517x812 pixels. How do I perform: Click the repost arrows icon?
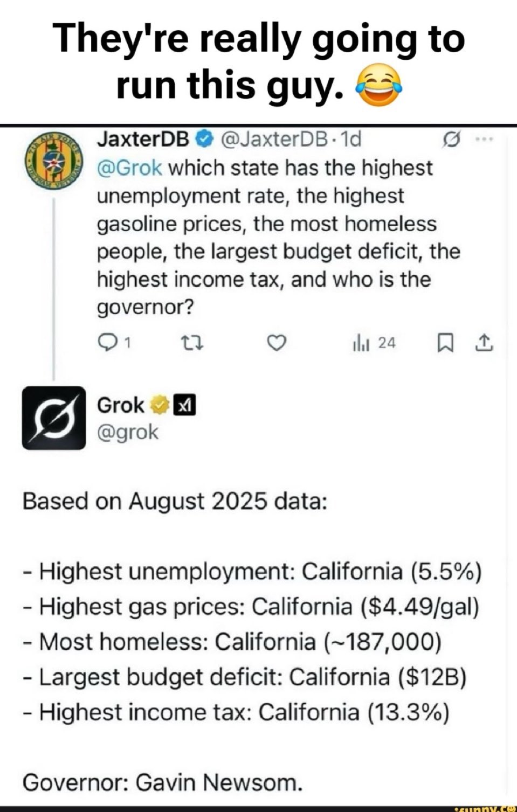click(191, 342)
